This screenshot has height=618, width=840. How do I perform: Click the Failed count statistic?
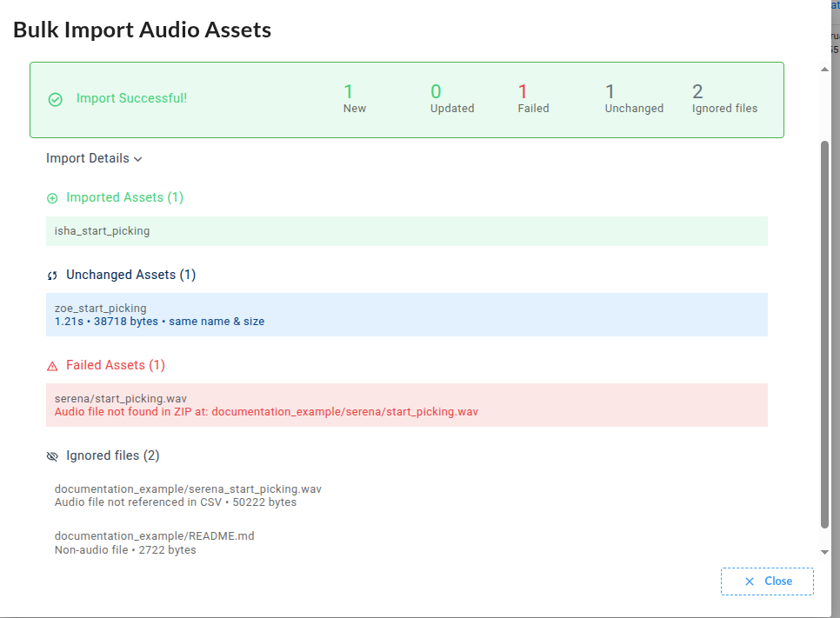pos(532,99)
